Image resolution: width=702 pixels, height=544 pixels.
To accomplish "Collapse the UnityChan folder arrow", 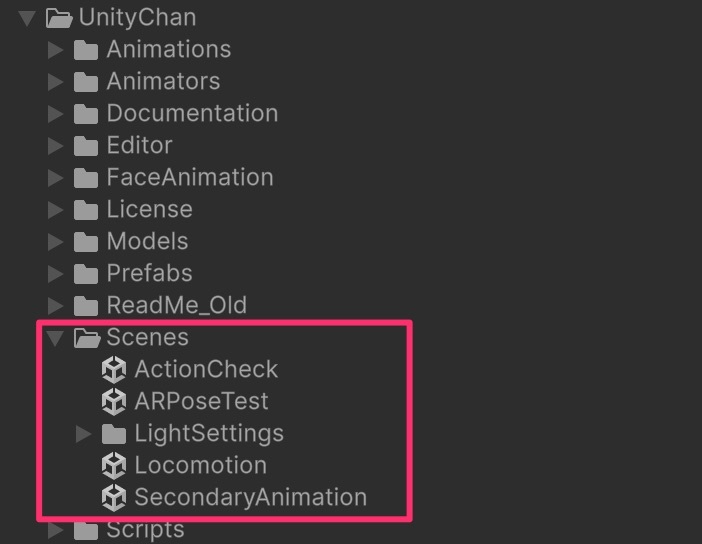I will coord(27,18).
